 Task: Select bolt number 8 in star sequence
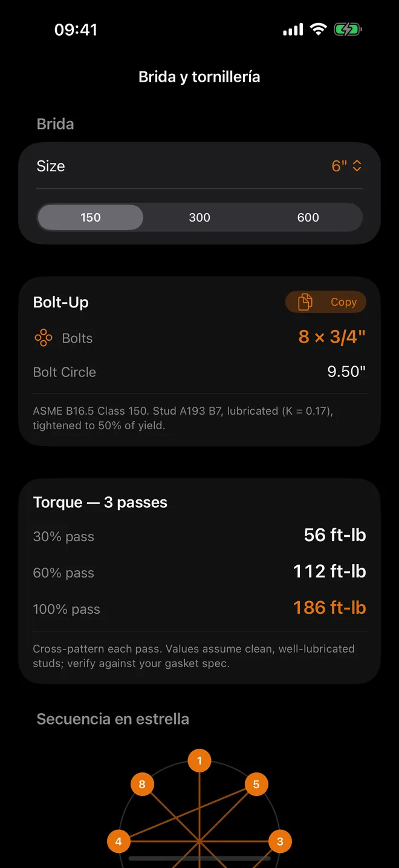[142, 784]
